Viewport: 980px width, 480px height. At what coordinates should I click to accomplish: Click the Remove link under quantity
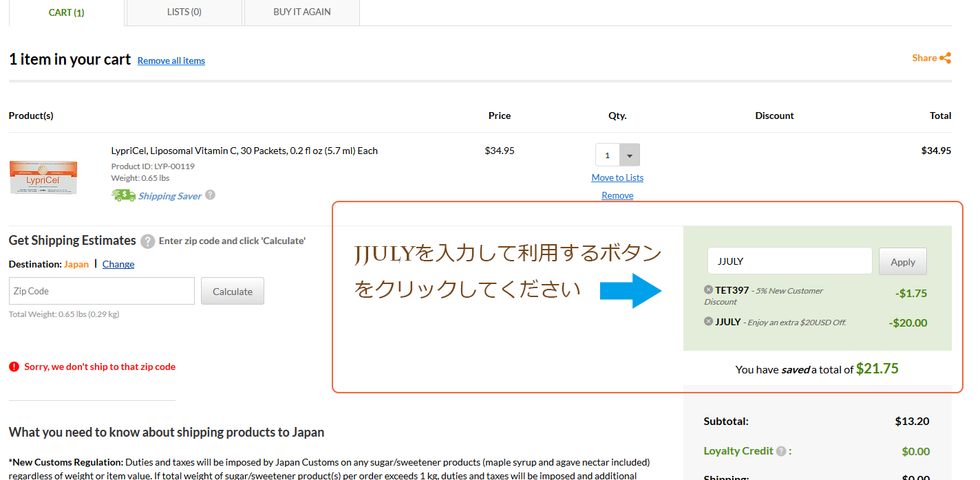(x=617, y=195)
